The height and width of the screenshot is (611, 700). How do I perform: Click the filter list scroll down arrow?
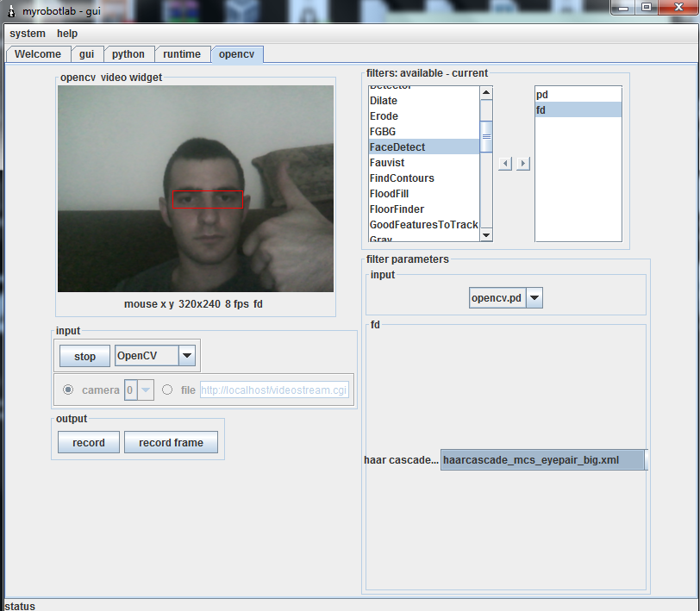tap(486, 234)
